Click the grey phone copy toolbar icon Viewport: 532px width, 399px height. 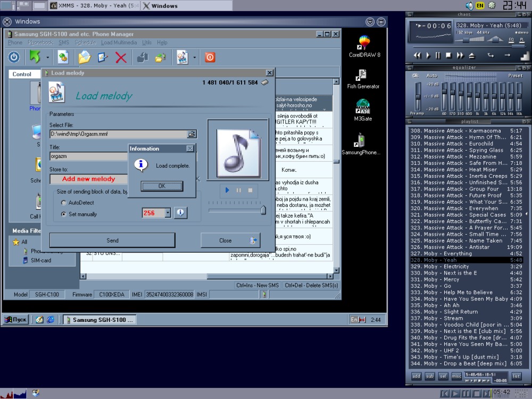click(143, 57)
